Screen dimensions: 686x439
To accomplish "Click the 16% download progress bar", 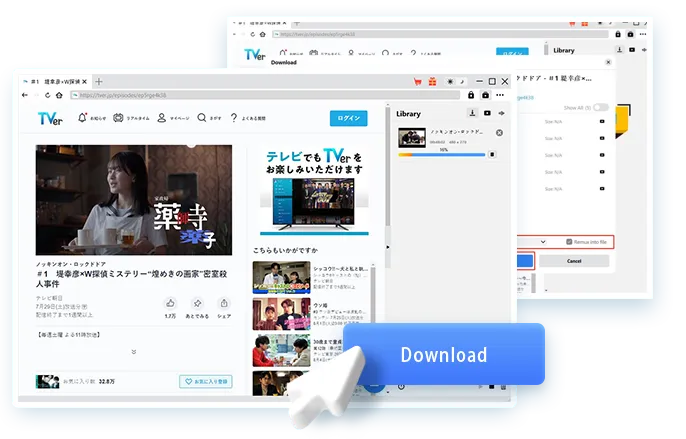I will [441, 155].
